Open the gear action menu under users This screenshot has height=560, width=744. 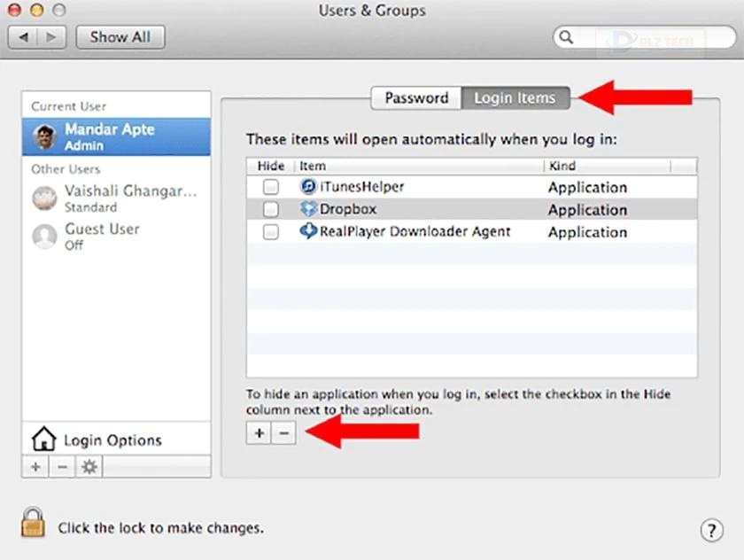pos(89,467)
